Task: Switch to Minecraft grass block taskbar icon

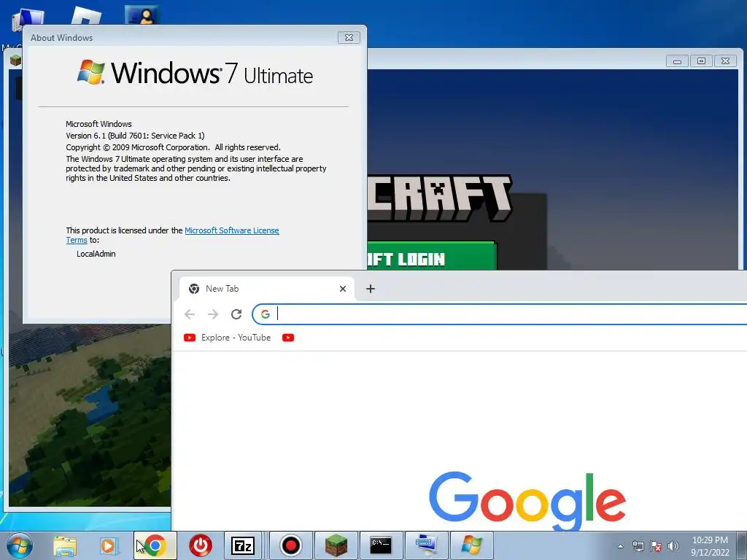Action: 336,545
